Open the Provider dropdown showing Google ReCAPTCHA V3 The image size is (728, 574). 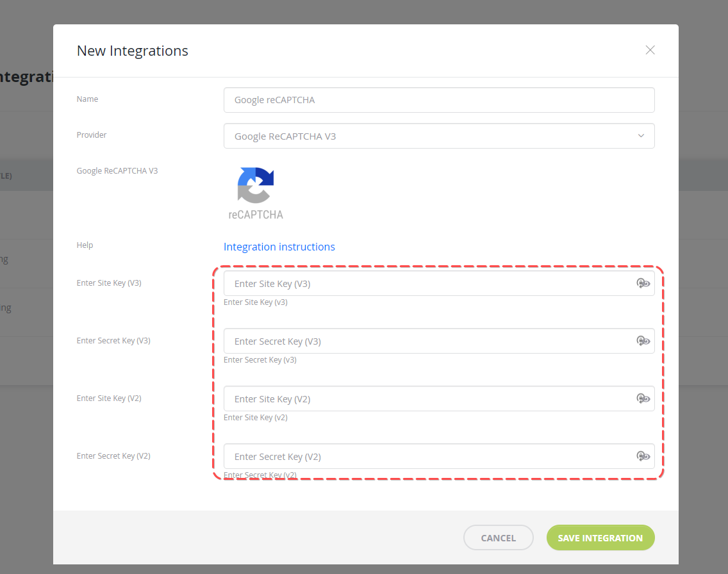(x=439, y=136)
